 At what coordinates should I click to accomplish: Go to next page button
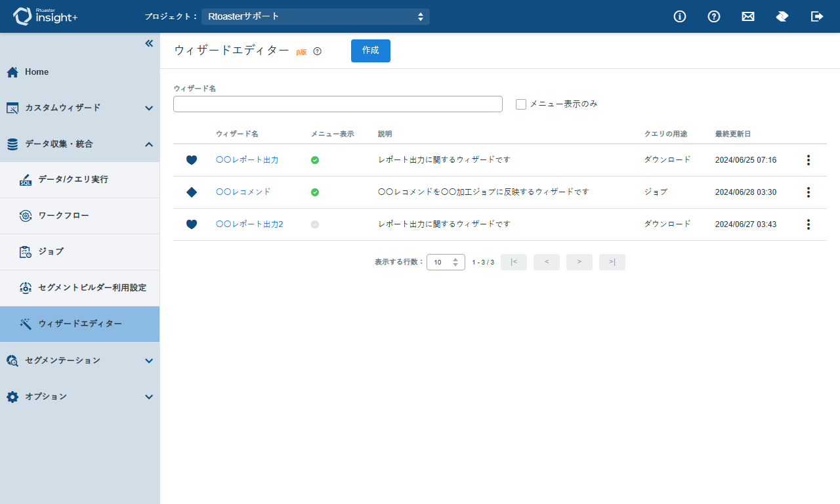coord(579,262)
